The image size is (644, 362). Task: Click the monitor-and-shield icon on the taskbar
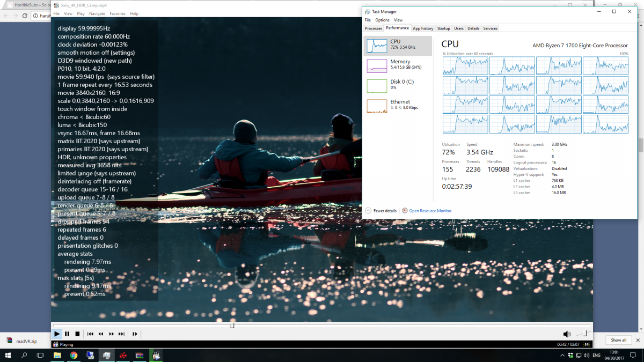(90, 355)
